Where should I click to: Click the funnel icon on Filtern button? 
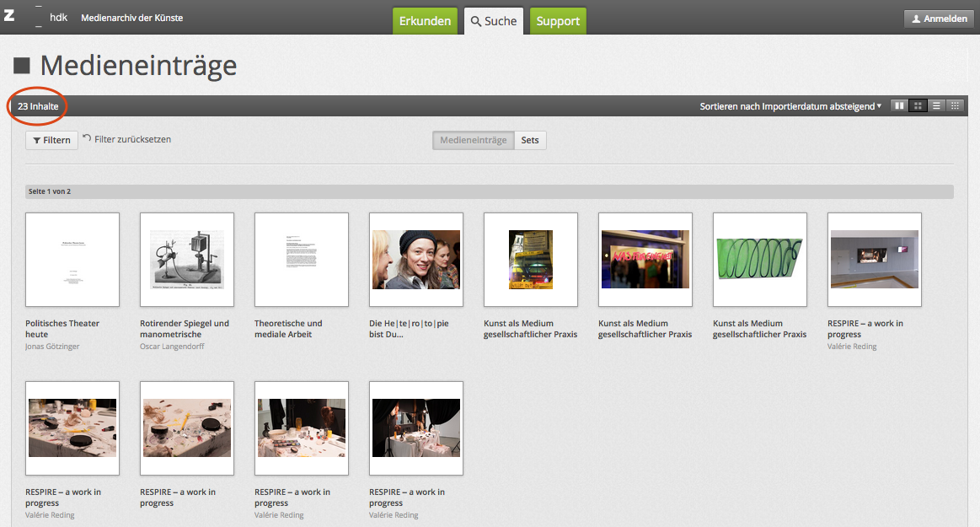[37, 141]
